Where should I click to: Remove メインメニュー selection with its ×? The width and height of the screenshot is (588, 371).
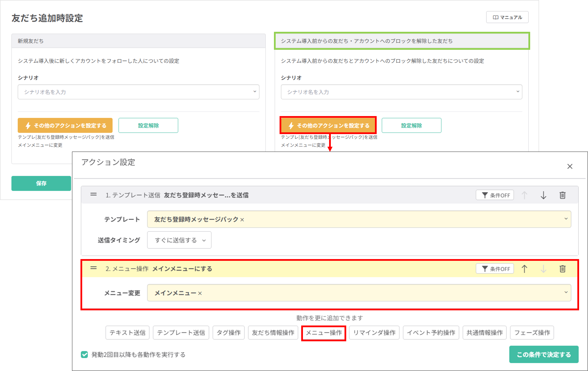point(200,293)
